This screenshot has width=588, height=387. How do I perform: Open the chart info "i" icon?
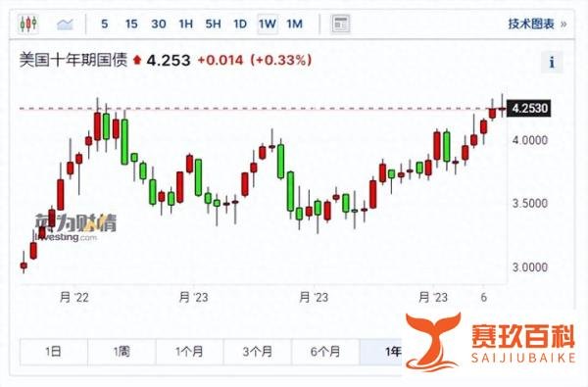coord(552,62)
